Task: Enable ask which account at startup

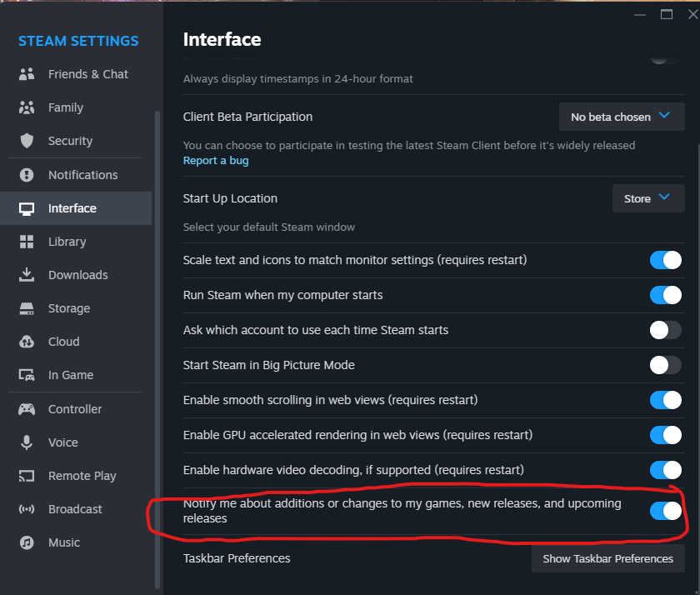Action: pyautogui.click(x=666, y=330)
